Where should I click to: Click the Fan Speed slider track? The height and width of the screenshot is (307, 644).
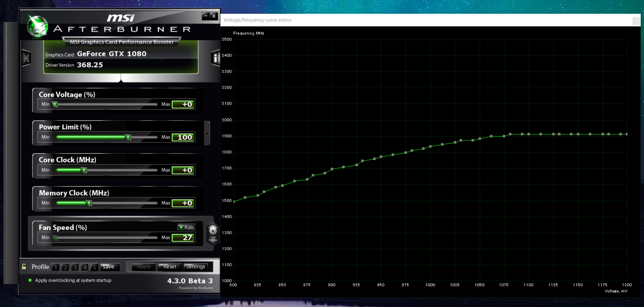(105, 238)
